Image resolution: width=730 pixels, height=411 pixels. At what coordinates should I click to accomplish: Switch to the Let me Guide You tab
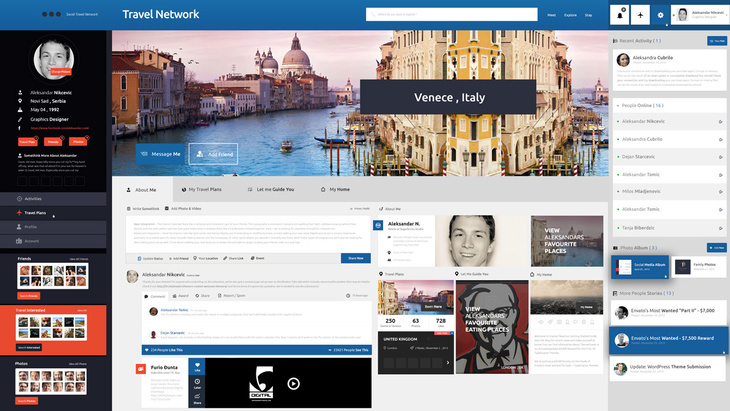(x=271, y=189)
